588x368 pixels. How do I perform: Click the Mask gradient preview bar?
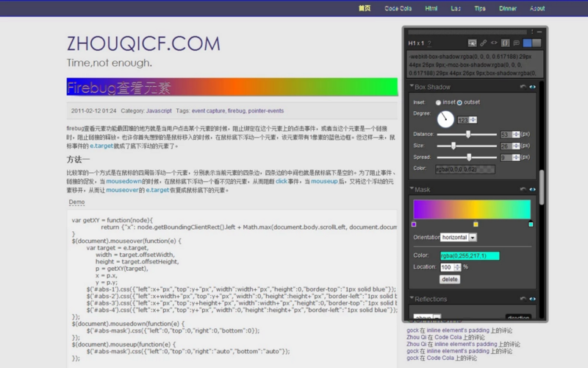pos(472,209)
